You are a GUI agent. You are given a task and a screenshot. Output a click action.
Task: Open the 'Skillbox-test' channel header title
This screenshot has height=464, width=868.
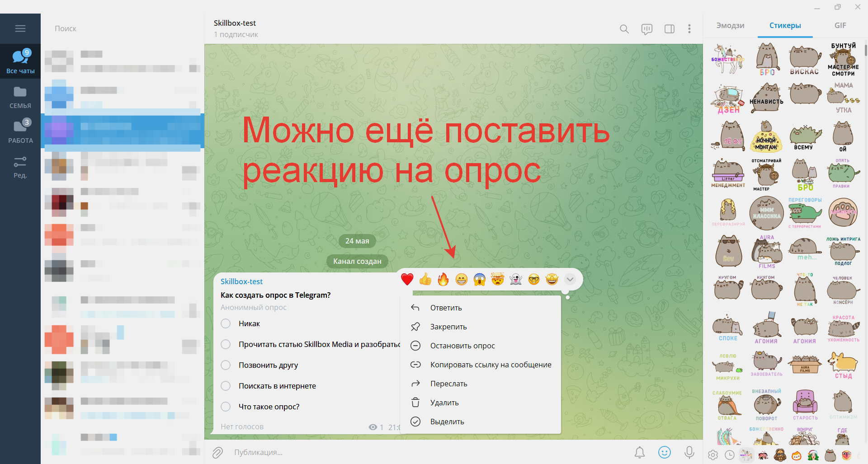tap(235, 23)
